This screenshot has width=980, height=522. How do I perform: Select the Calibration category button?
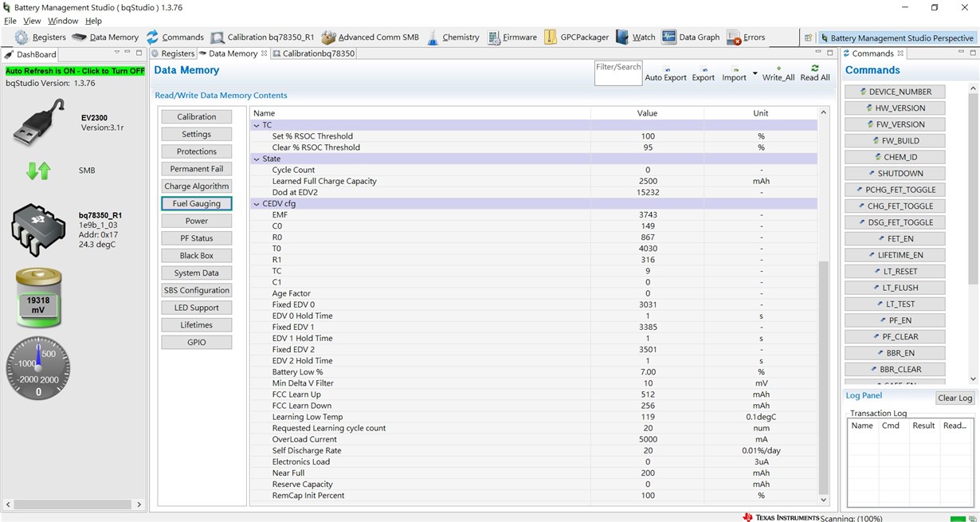pos(197,116)
